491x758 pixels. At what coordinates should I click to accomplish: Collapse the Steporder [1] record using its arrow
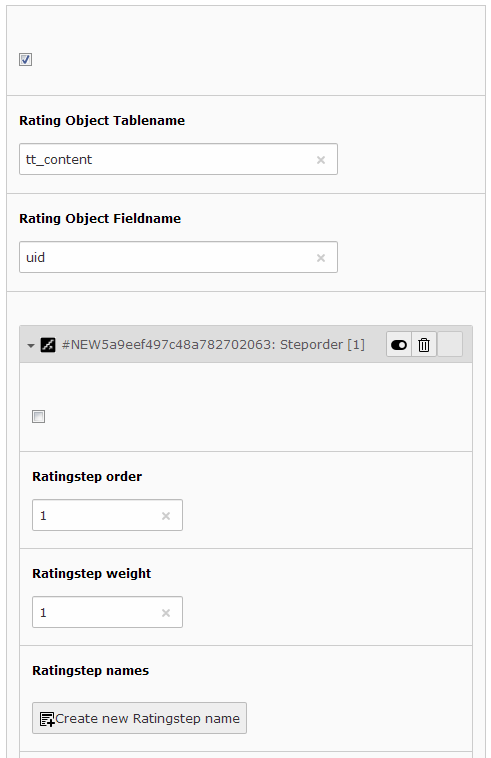point(31,345)
